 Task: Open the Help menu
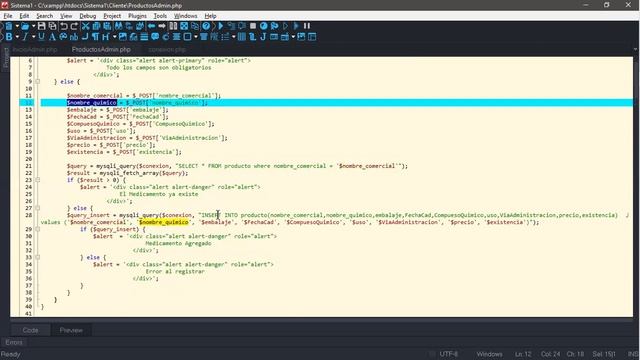tap(210, 16)
